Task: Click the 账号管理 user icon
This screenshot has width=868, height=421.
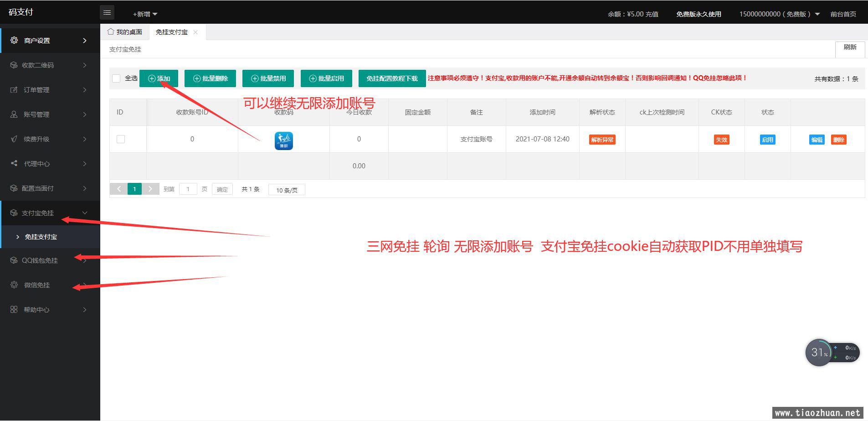Action: click(14, 114)
